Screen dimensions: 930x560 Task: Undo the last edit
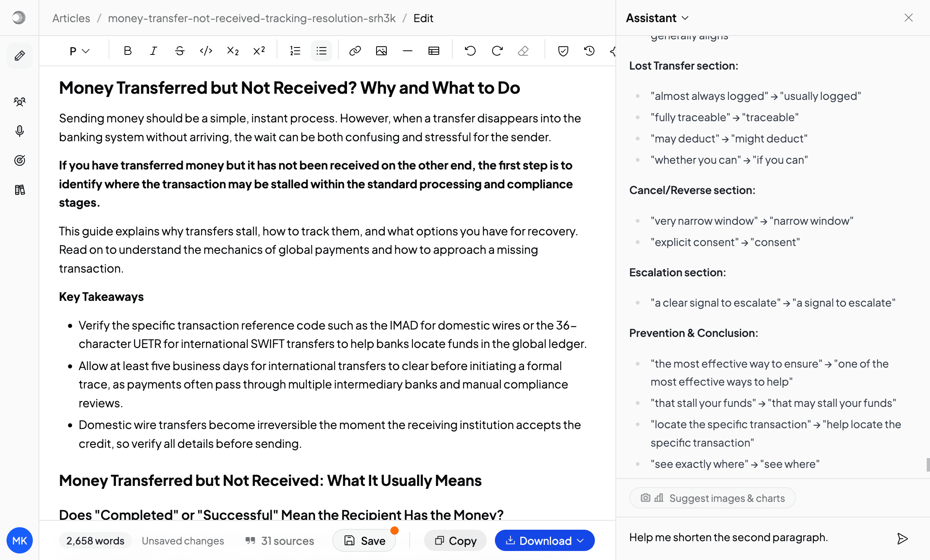tap(470, 51)
